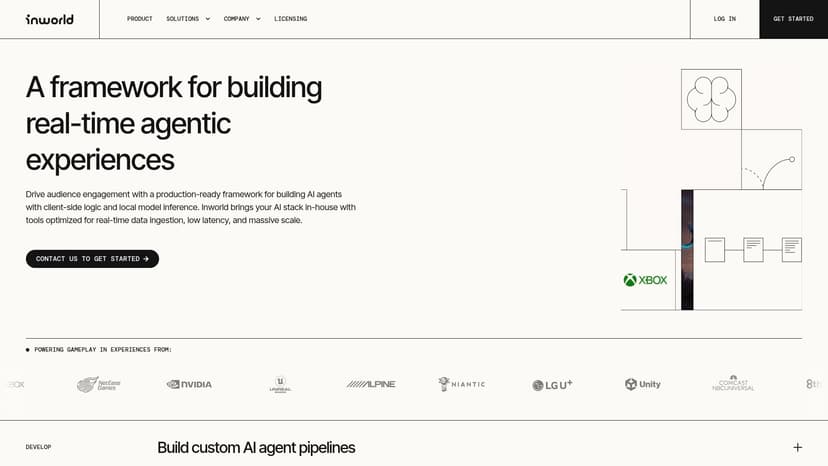The width and height of the screenshot is (828, 466).
Task: Click the Log In link
Action: 725,19
